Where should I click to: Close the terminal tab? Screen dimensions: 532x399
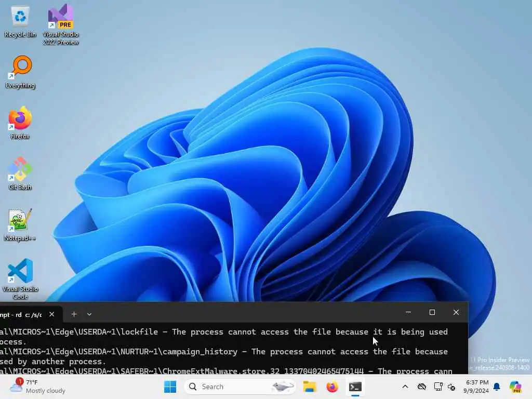pos(51,314)
